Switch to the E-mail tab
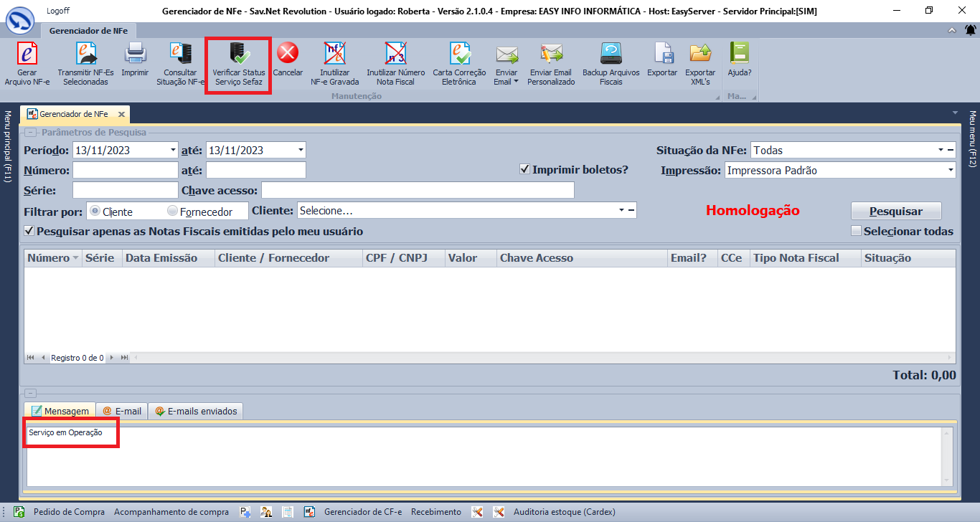This screenshot has height=522, width=980. pyautogui.click(x=121, y=411)
